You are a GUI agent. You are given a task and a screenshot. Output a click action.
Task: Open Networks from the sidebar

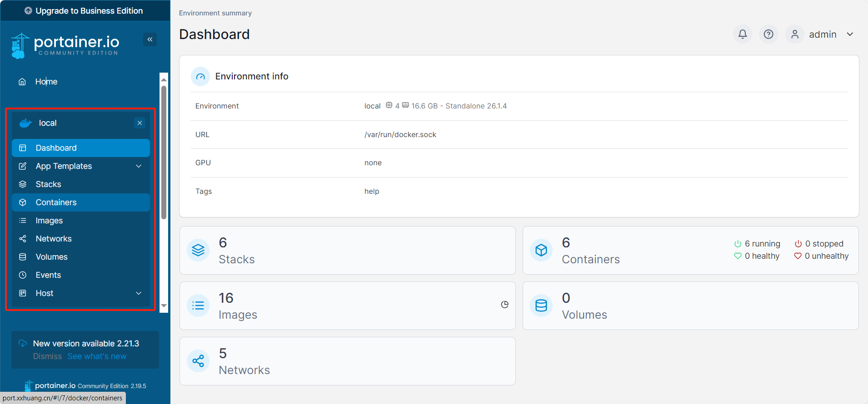(81, 239)
